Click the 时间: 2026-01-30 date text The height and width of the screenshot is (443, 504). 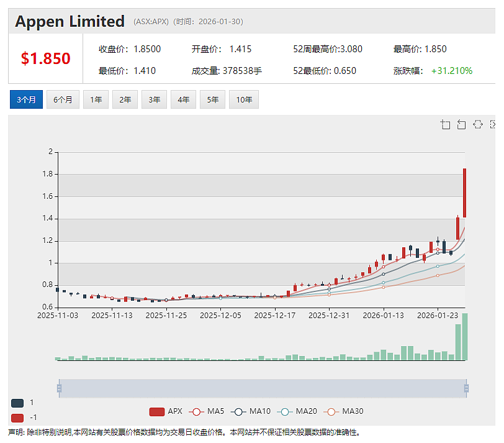click(x=209, y=22)
